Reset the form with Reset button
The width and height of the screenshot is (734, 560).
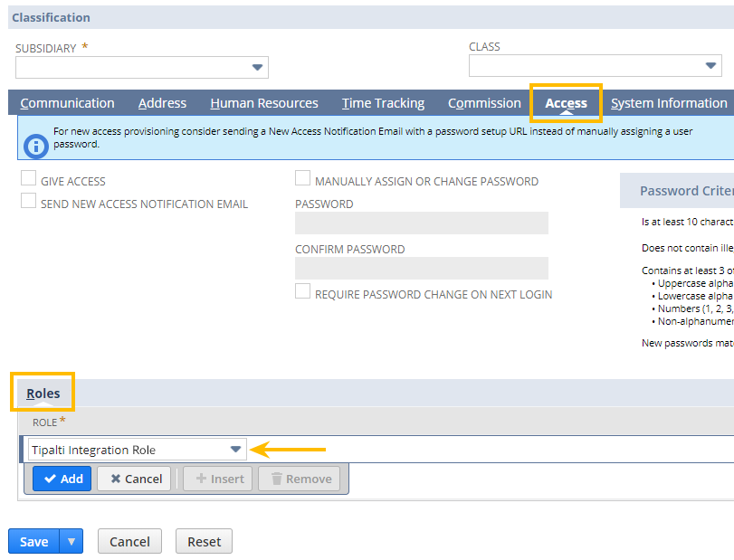204,541
